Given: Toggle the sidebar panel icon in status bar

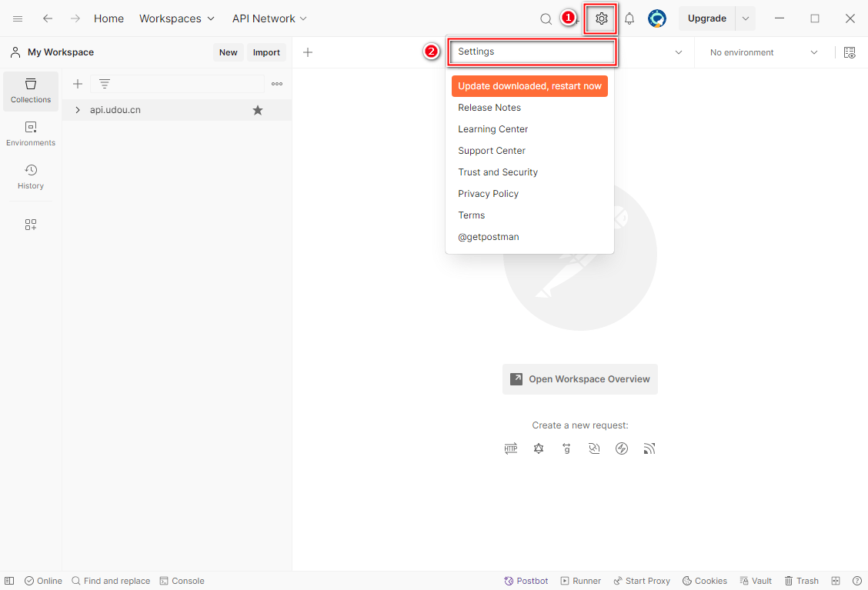Looking at the screenshot, I should coord(9,581).
